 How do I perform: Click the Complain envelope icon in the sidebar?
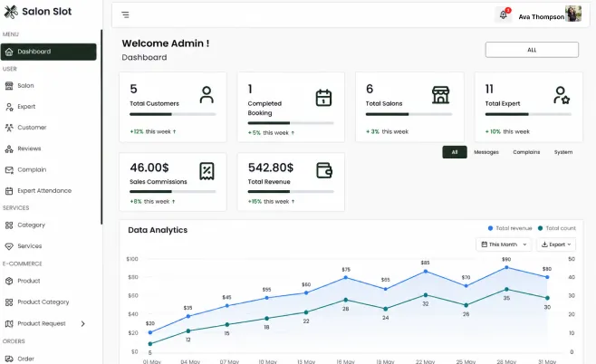pos(9,170)
